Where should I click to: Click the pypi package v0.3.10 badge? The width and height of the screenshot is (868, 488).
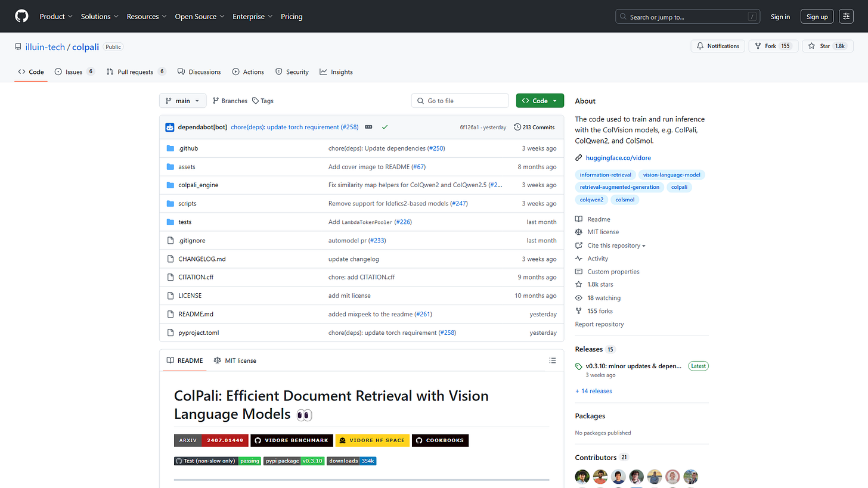294,461
